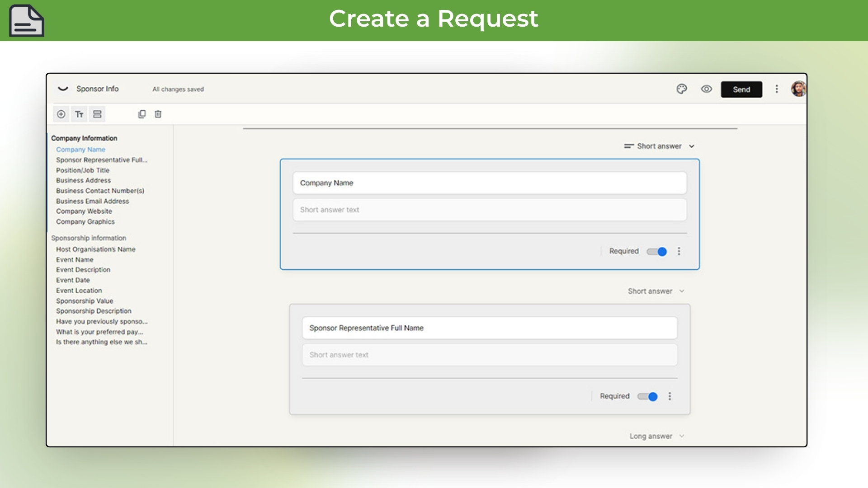Click the profile avatar picture
This screenshot has height=488, width=868.
click(798, 89)
